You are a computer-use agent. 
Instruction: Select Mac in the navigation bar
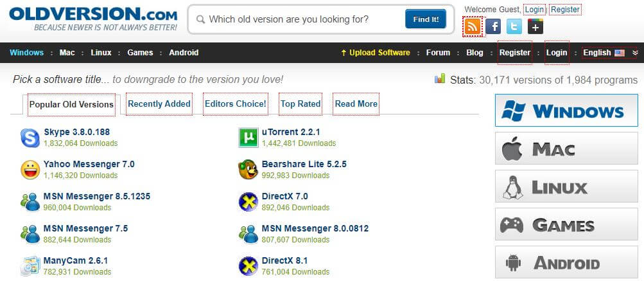click(x=67, y=53)
